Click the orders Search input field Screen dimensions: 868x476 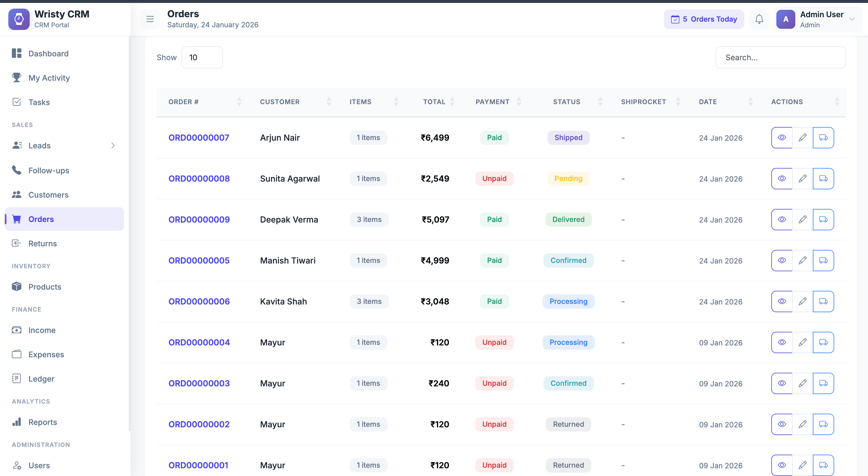click(780, 58)
